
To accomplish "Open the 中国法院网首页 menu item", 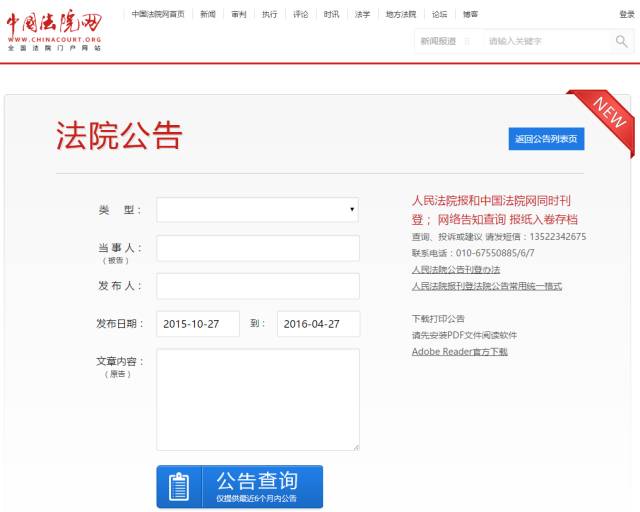I will 158,14.
